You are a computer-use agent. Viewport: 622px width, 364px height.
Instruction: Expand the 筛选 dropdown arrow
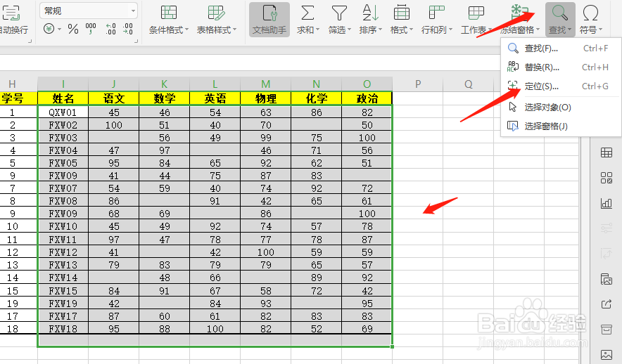(349, 30)
